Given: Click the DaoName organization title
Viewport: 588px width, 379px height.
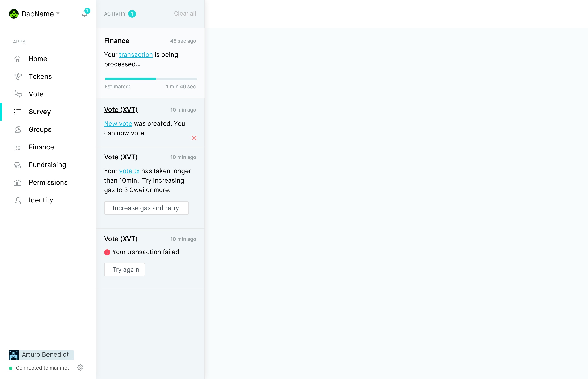Looking at the screenshot, I should (38, 14).
